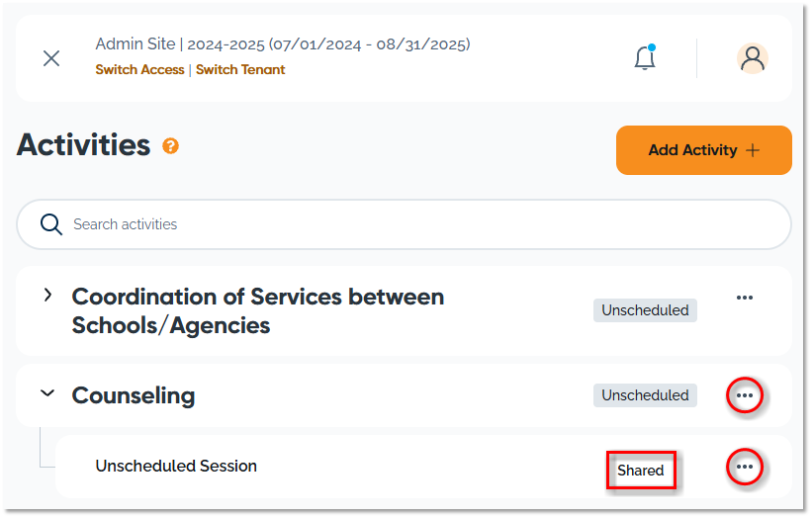Open Coordination of Services more options menu
This screenshot has height=518, width=812.
point(745,298)
